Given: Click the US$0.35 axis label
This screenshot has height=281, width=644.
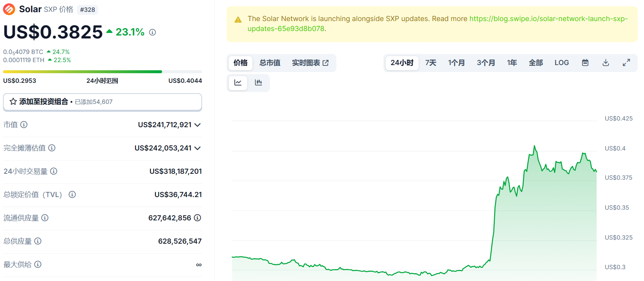Looking at the screenshot, I should [x=617, y=208].
